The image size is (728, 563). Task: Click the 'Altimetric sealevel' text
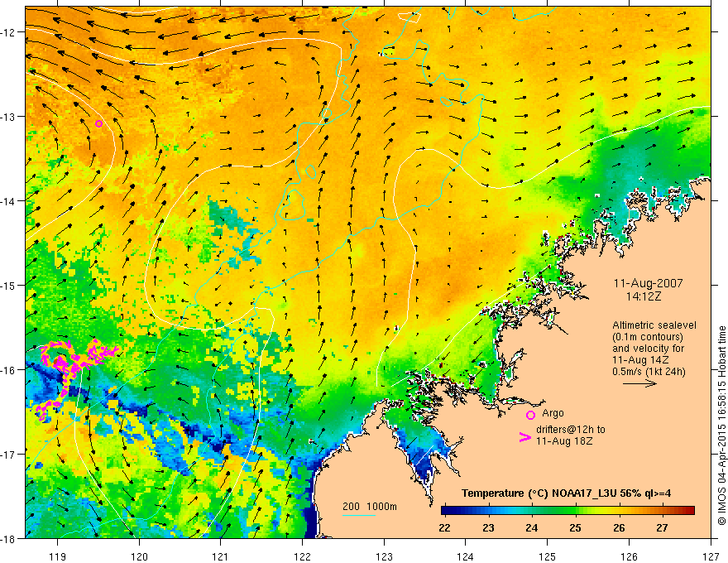click(x=654, y=325)
